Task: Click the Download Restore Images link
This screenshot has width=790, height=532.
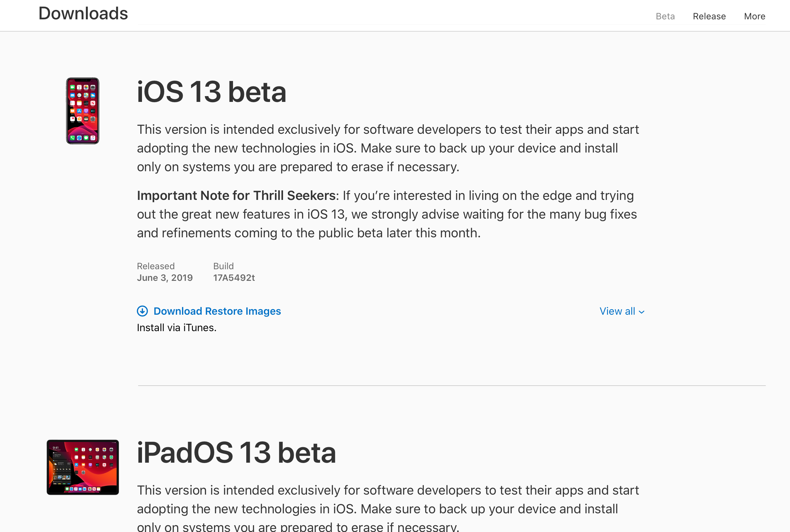Action: pyautogui.click(x=217, y=311)
